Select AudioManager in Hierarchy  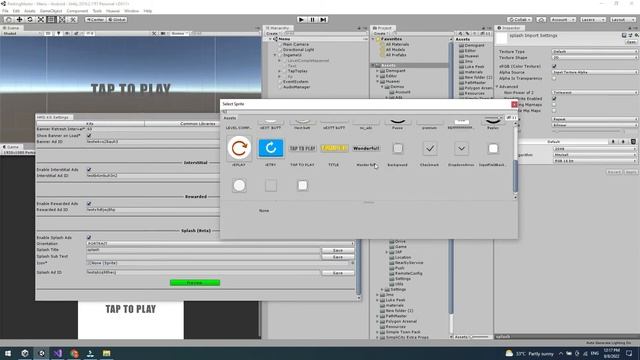[297, 87]
